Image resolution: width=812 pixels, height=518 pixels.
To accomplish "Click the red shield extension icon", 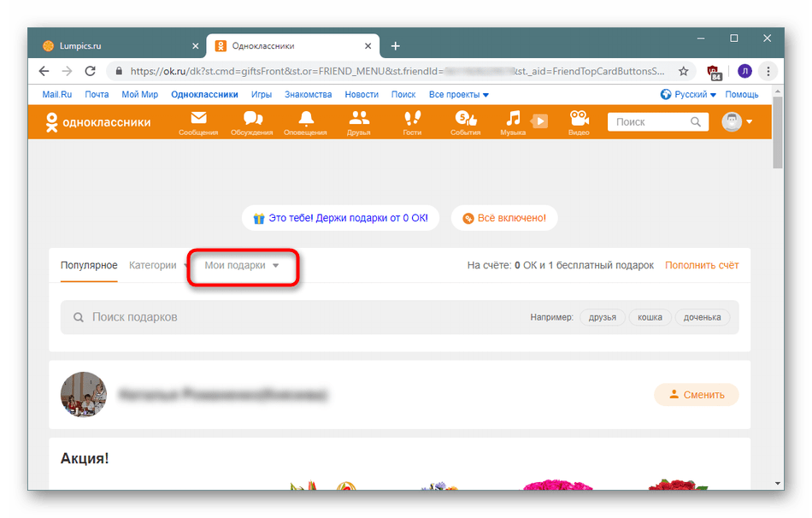I will [x=714, y=72].
